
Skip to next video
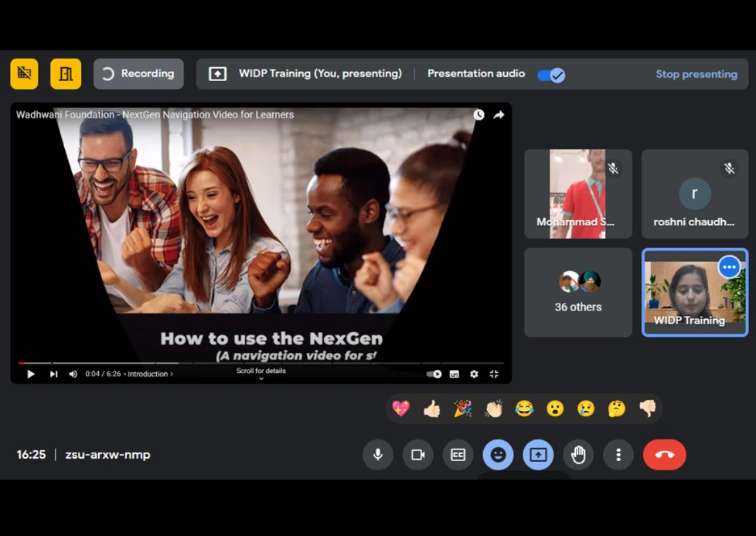53,374
